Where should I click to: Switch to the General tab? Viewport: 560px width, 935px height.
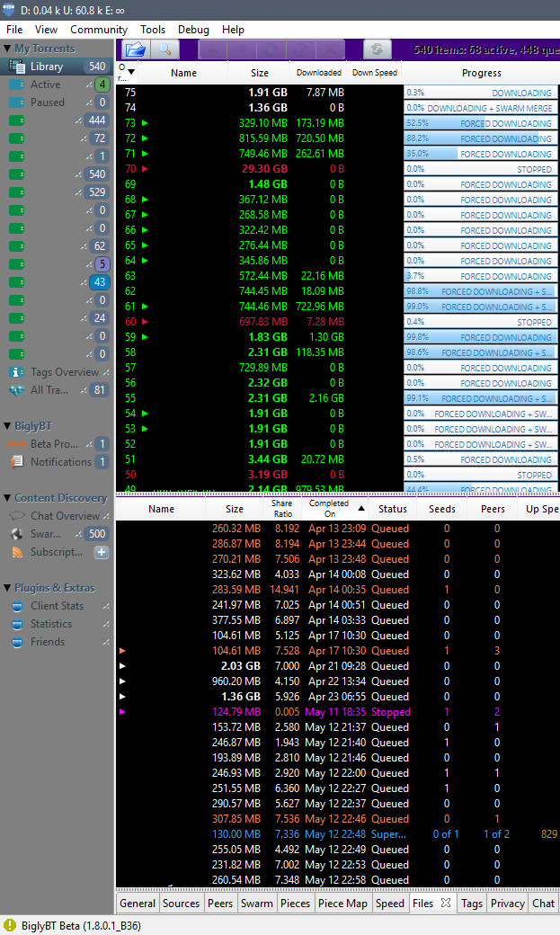tap(138, 904)
